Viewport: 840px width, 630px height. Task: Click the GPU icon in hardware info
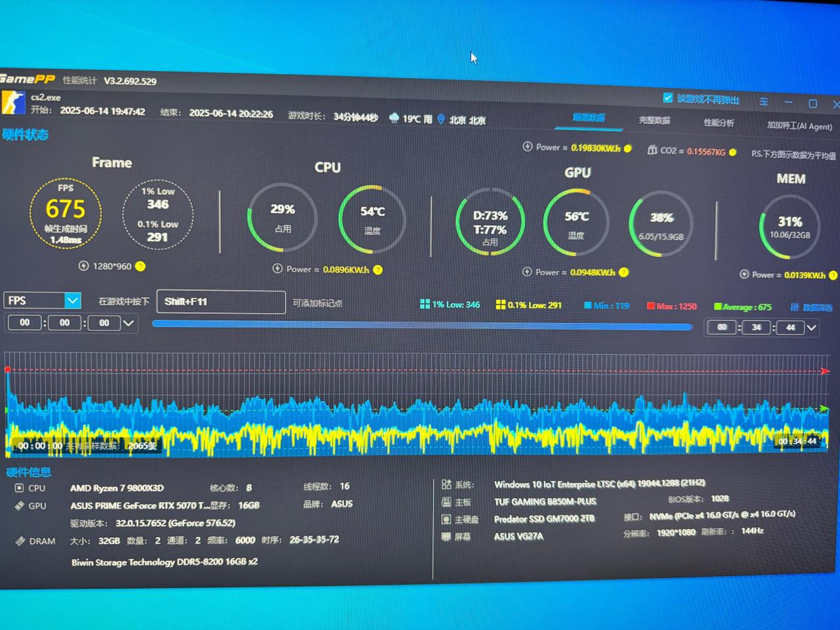coord(19,505)
